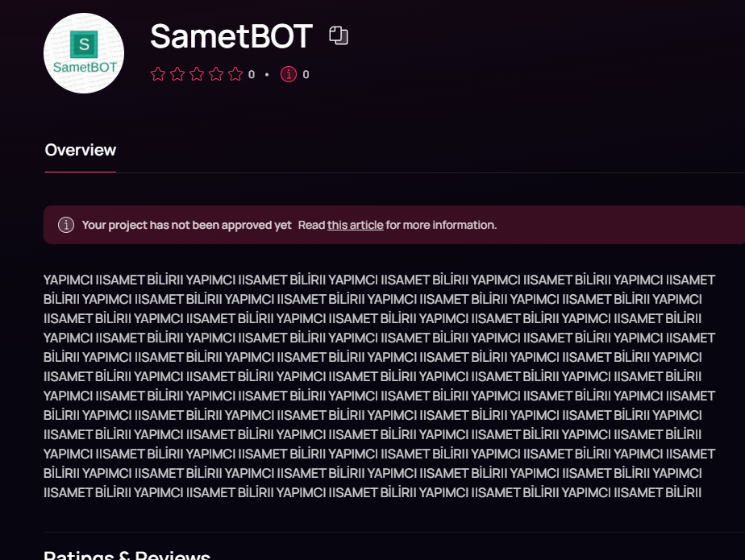Click the SametBOT title text
Image resolution: width=745 pixels, height=560 pixels.
point(231,36)
